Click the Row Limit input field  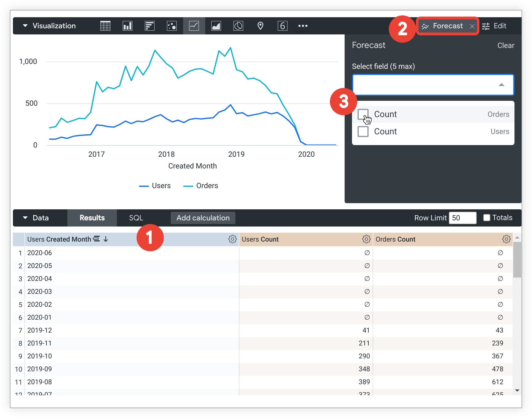click(x=462, y=218)
